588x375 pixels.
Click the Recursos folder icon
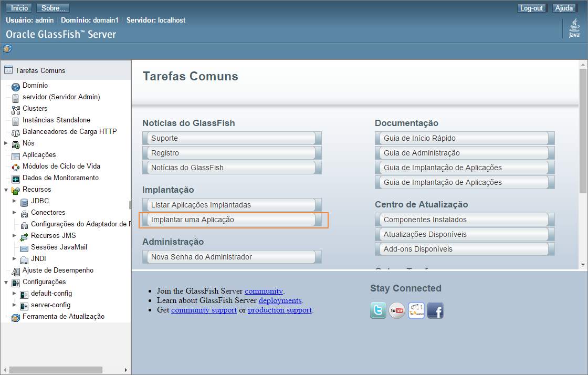tap(15, 191)
